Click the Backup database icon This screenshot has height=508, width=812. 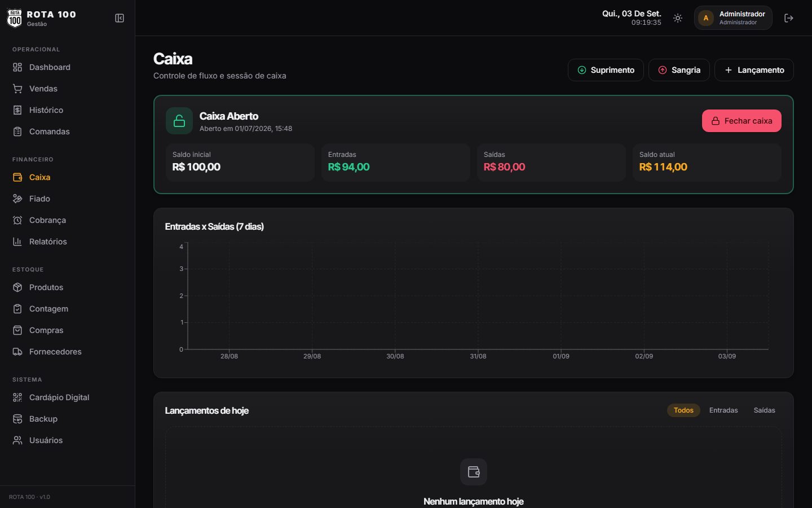[17, 419]
